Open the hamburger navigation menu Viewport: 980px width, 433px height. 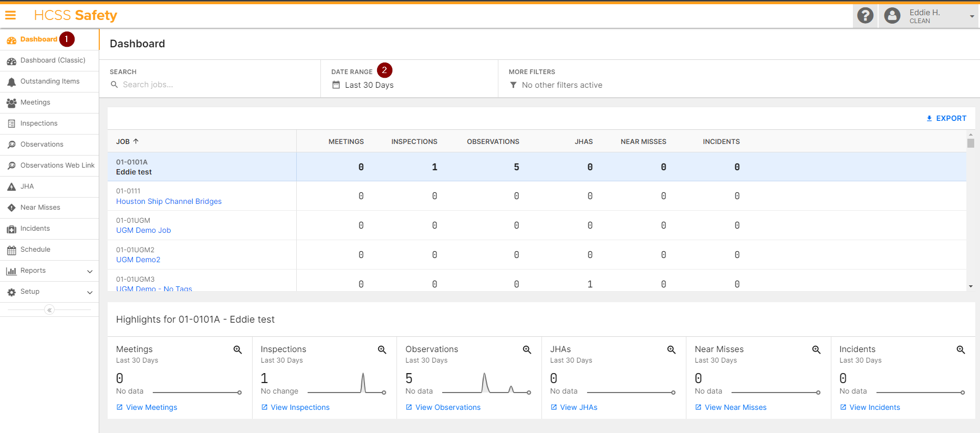11,15
